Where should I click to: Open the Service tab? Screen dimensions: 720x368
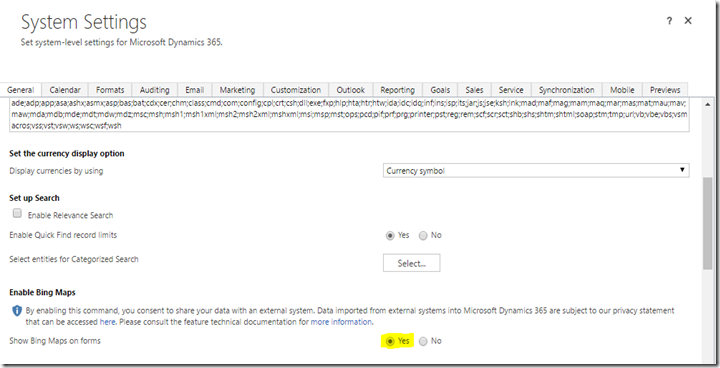coord(511,90)
